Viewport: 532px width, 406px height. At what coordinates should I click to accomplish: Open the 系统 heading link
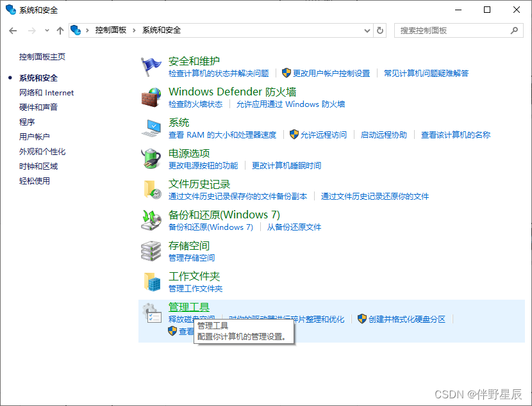coord(179,122)
